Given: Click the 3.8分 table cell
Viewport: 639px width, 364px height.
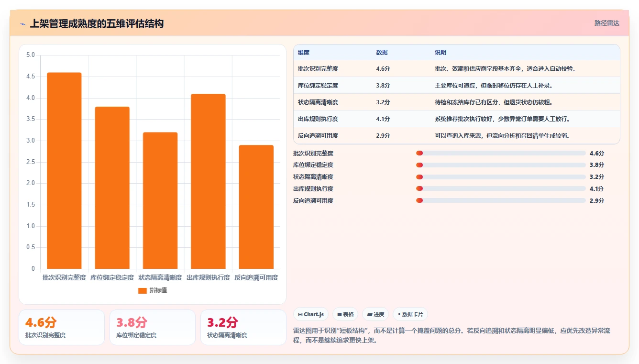Looking at the screenshot, I should [x=383, y=86].
